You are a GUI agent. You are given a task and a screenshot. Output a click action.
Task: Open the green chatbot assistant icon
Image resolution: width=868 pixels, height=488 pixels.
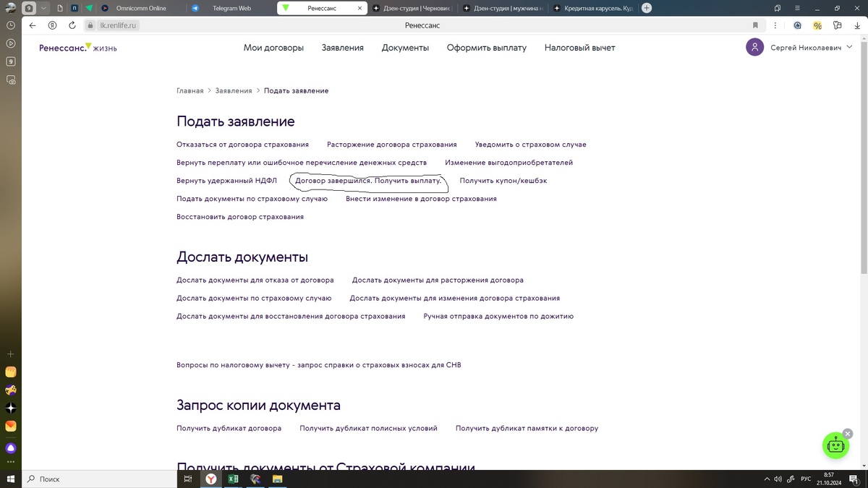[x=835, y=445]
